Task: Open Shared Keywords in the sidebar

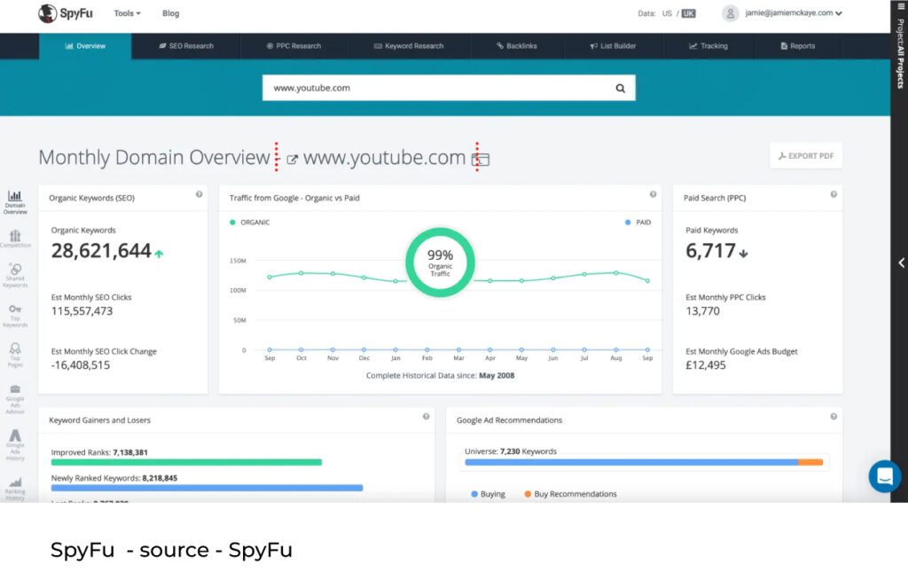Action: click(x=15, y=275)
